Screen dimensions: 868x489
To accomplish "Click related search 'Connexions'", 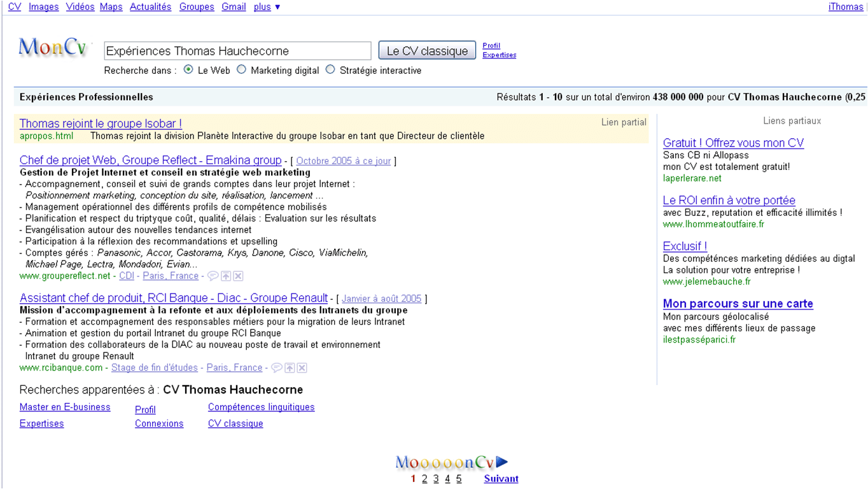I will coord(159,423).
